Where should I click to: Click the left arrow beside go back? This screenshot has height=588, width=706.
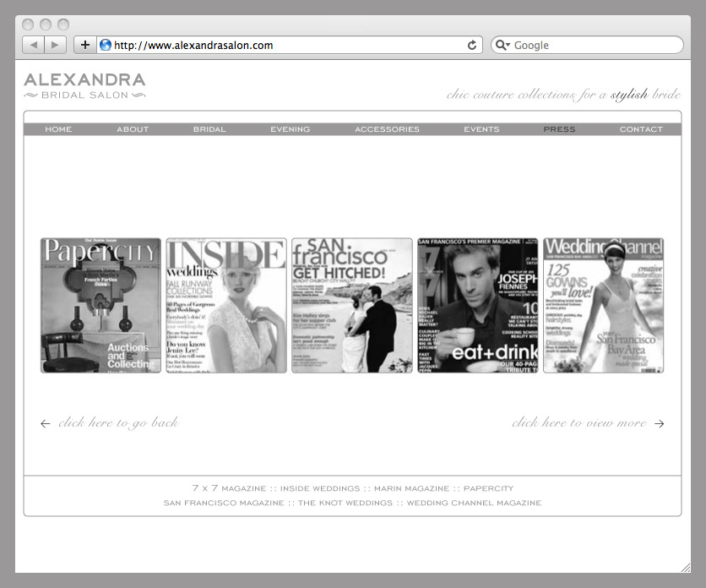[45, 423]
